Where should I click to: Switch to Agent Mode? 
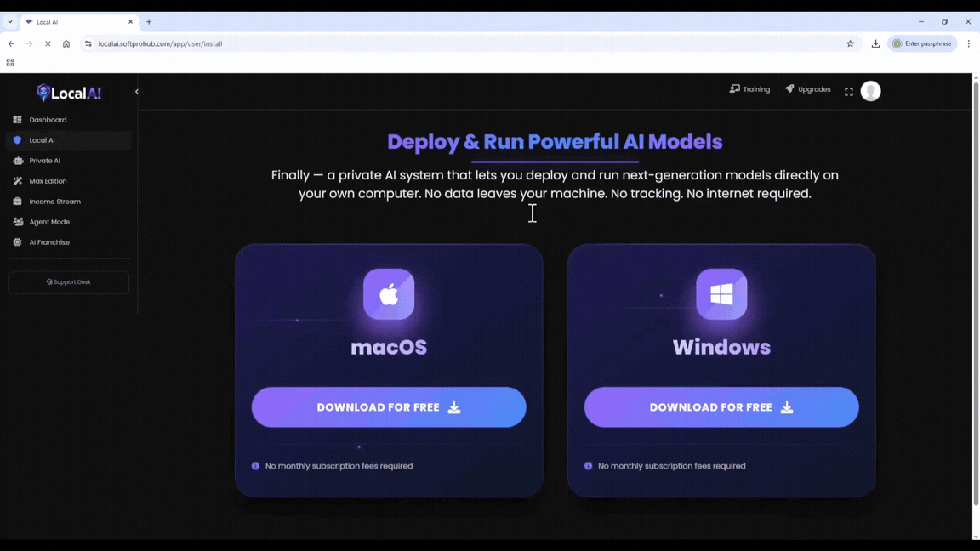[x=49, y=222]
